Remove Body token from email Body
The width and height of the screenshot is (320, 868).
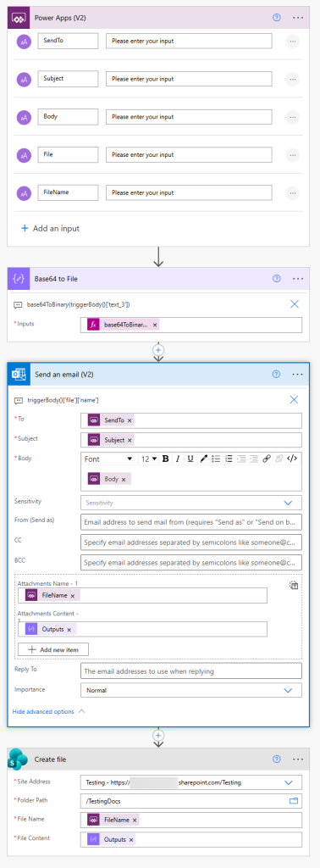click(x=124, y=480)
